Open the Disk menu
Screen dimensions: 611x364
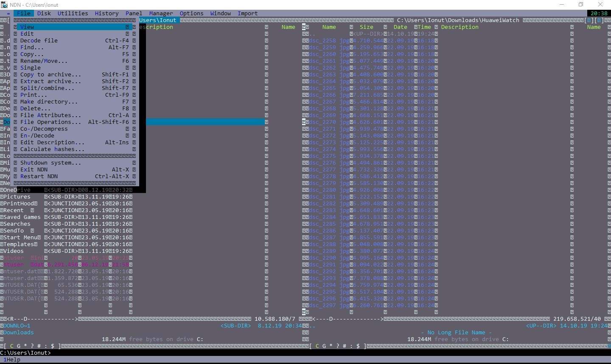point(44,13)
